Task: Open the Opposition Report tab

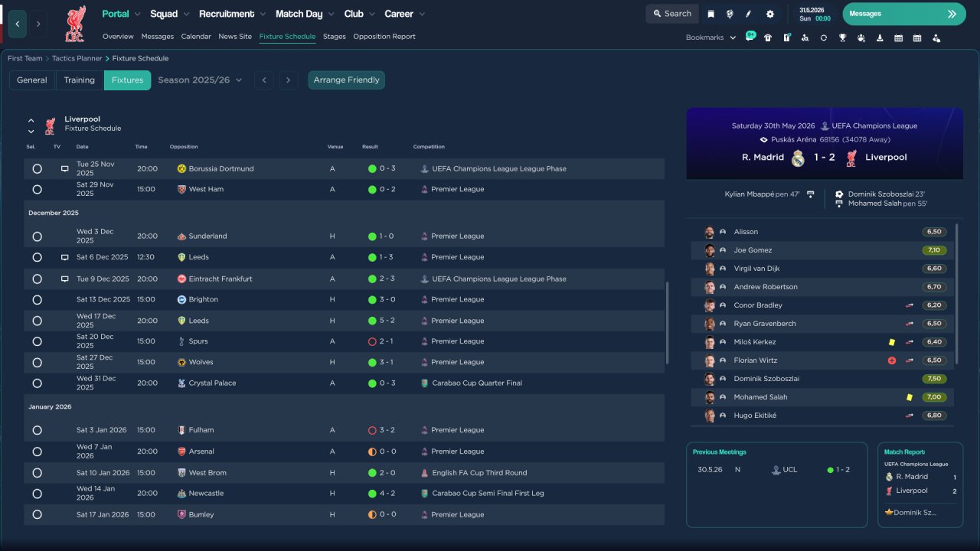Action: (384, 37)
